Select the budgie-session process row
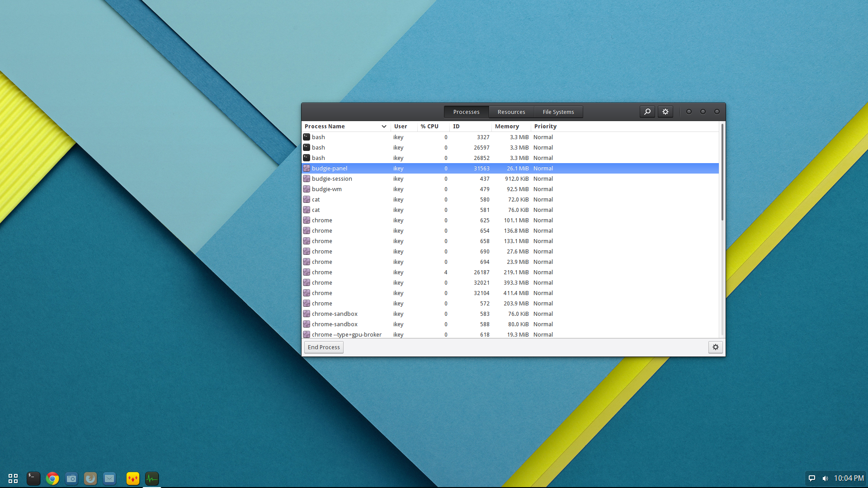The width and height of the screenshot is (868, 488). tap(510, 178)
